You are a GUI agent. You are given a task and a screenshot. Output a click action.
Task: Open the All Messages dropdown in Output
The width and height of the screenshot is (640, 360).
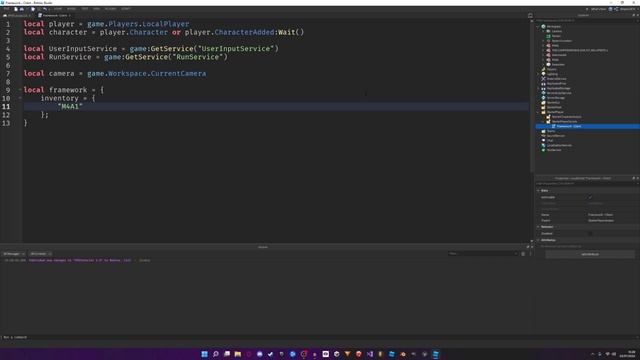click(x=14, y=253)
